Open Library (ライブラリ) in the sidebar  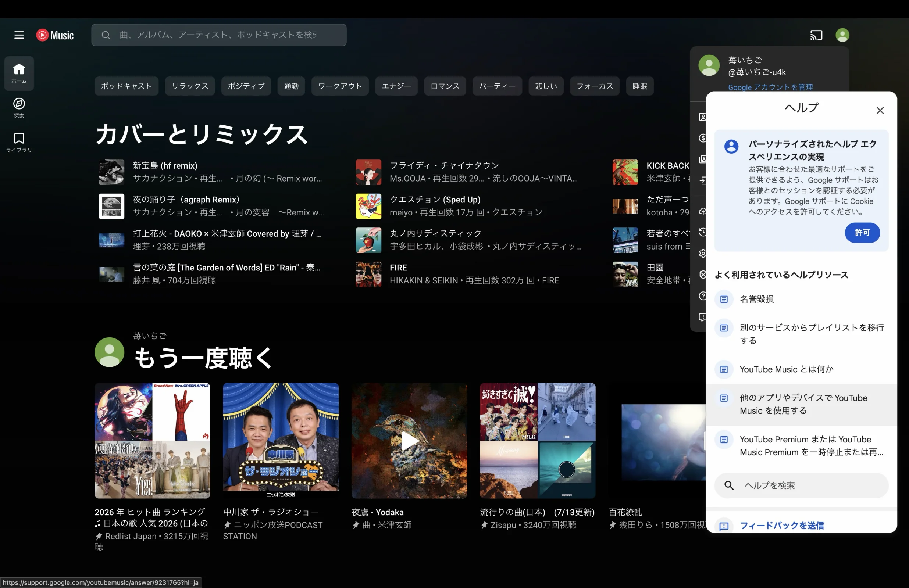(19, 142)
